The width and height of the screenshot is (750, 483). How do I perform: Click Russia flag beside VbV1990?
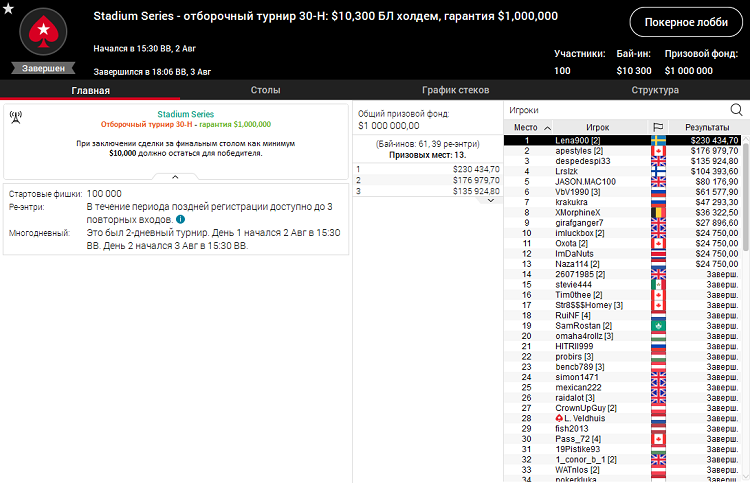coord(658,192)
